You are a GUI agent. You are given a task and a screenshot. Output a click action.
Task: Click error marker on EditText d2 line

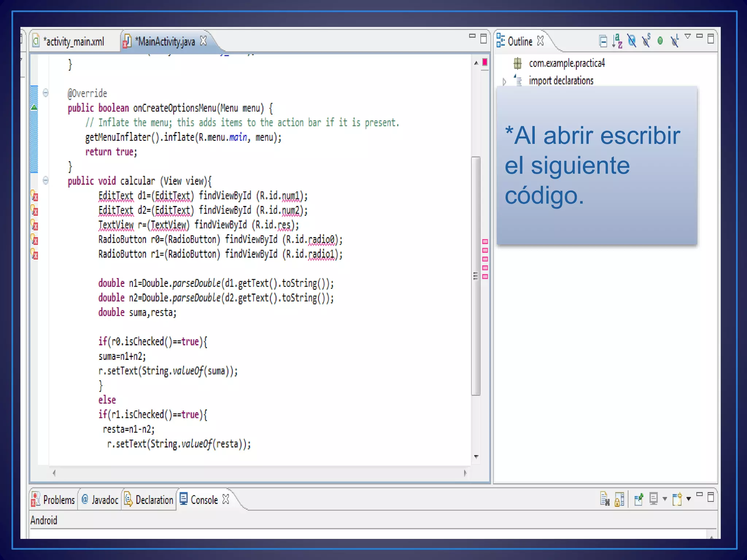click(x=34, y=210)
